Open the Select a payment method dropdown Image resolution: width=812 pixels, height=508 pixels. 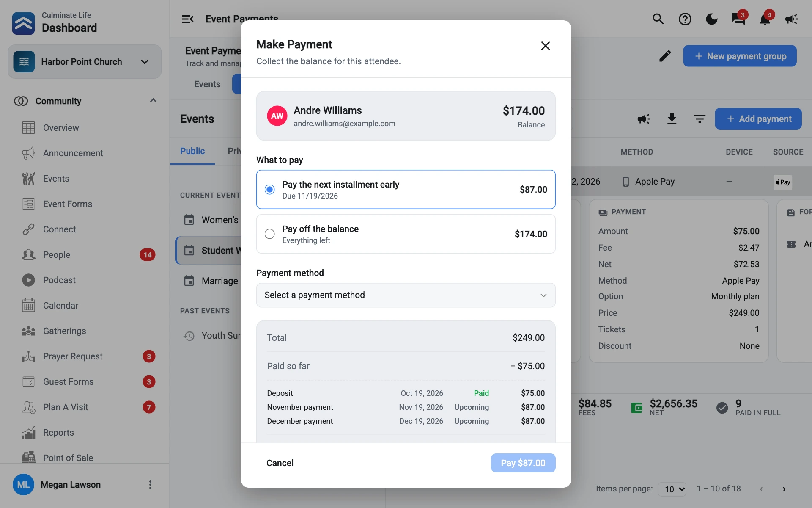click(x=406, y=295)
